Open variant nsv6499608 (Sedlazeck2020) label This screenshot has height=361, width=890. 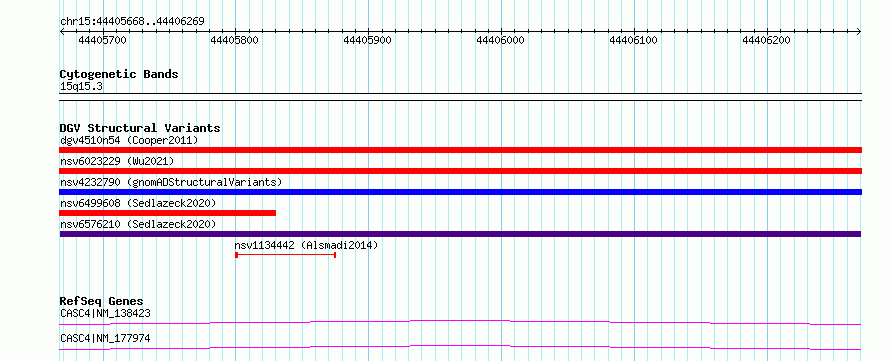pos(138,203)
